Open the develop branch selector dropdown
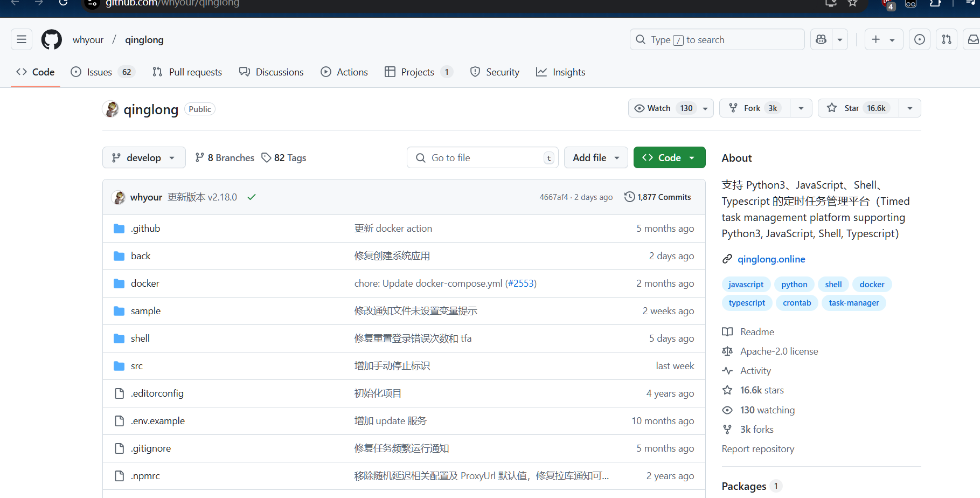 click(144, 157)
